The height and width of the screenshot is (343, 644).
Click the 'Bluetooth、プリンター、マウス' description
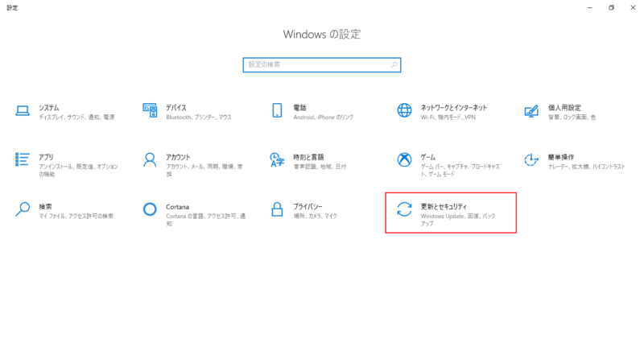click(199, 118)
